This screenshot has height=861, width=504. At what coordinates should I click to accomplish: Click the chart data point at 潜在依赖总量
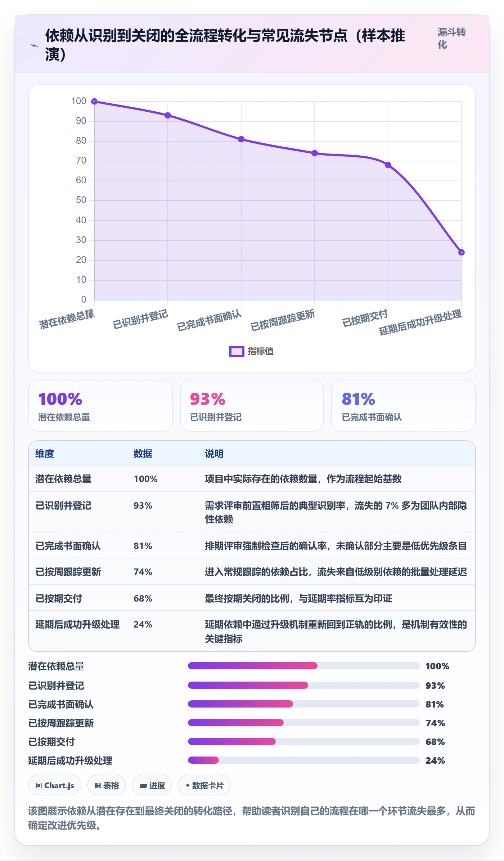[94, 102]
